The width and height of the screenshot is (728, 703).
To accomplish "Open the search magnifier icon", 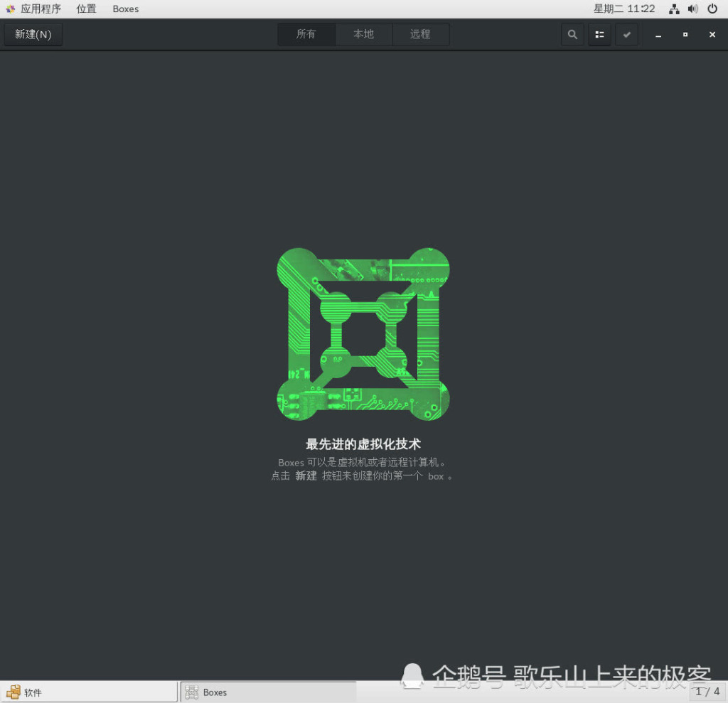I will pos(572,34).
